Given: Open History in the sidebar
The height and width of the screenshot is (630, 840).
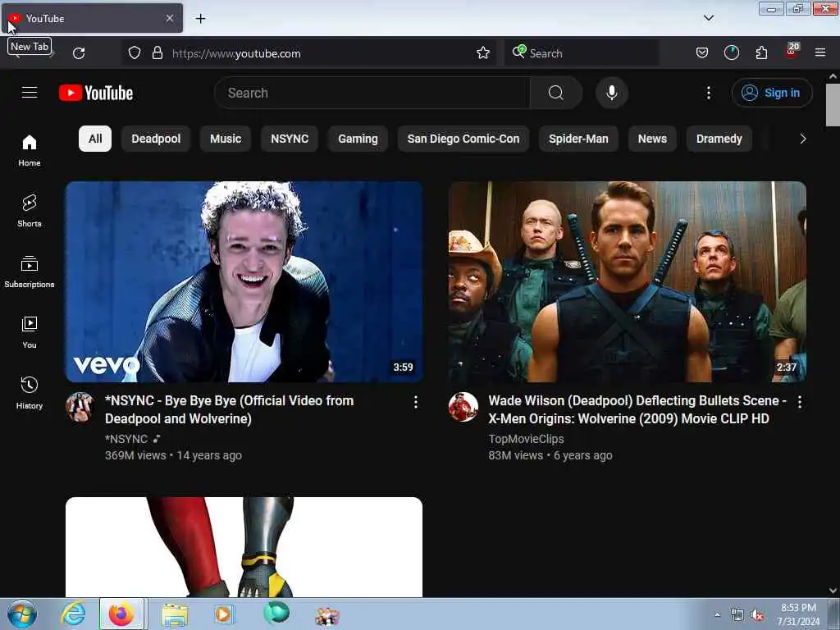Looking at the screenshot, I should 30,393.
